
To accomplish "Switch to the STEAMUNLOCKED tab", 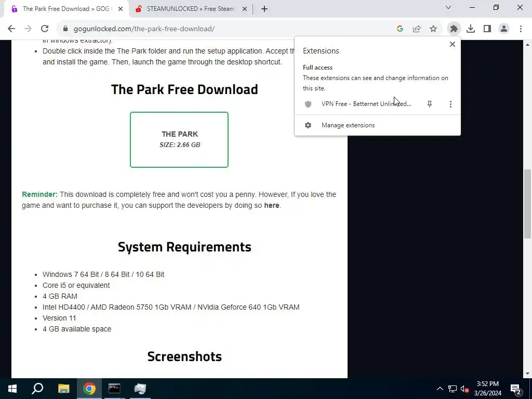I will click(190, 9).
